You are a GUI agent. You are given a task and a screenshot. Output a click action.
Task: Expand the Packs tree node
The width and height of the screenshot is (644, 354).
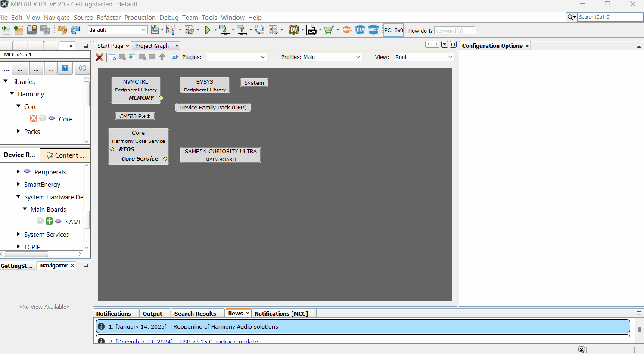click(18, 131)
